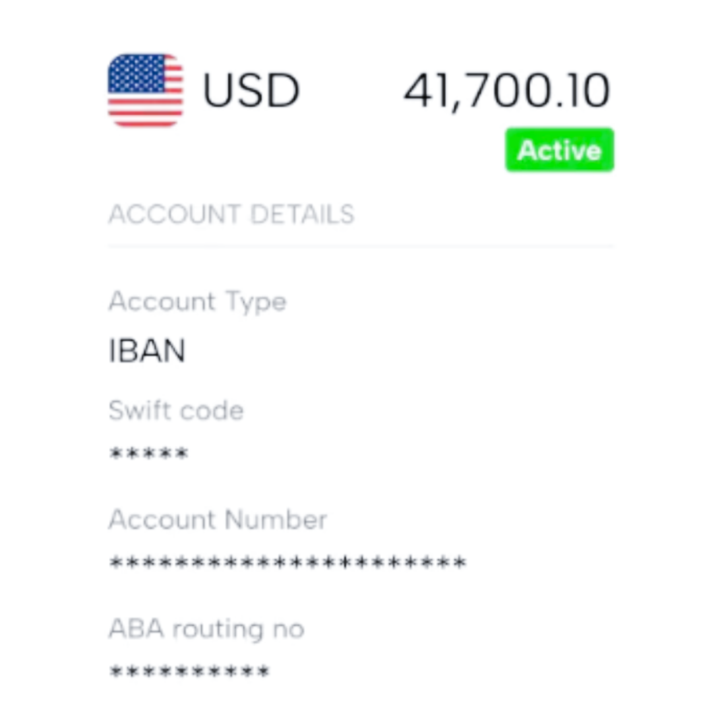This screenshot has height=728, width=728.
Task: Click the last asterisk of Account Number
Action: click(x=459, y=563)
